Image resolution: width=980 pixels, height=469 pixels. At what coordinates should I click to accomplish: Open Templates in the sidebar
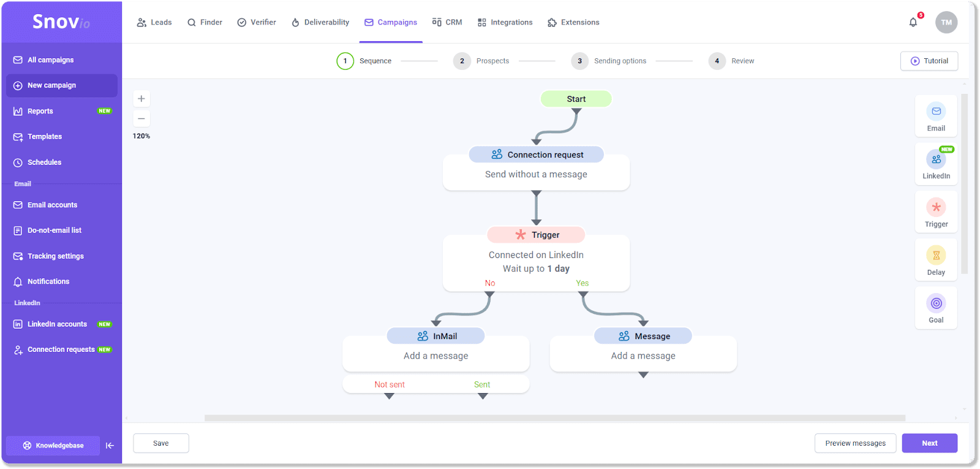(45, 137)
